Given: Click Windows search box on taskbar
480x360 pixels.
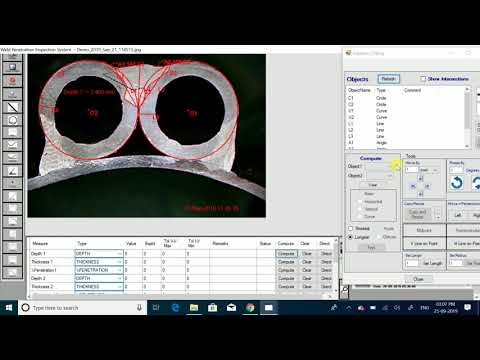Looking at the screenshot, I should pyautogui.click(x=83, y=308).
